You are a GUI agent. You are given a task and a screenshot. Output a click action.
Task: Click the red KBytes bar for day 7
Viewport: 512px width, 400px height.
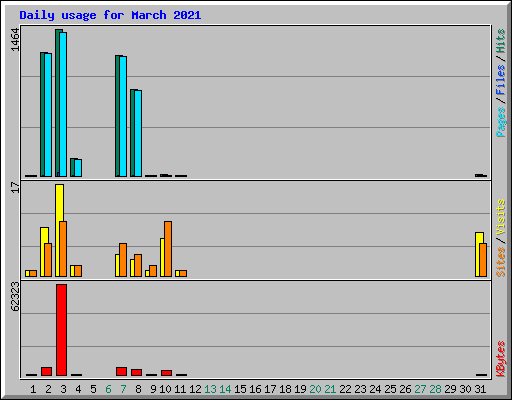[121, 372]
